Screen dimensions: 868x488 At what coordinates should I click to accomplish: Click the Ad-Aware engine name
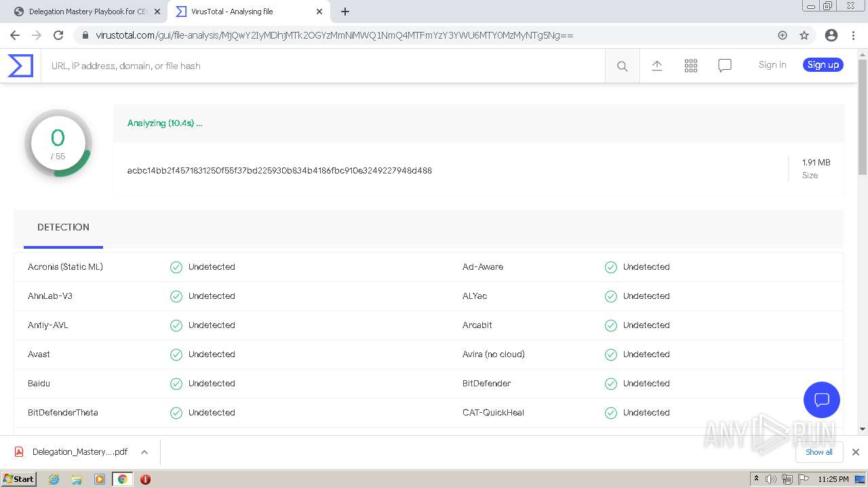click(483, 267)
